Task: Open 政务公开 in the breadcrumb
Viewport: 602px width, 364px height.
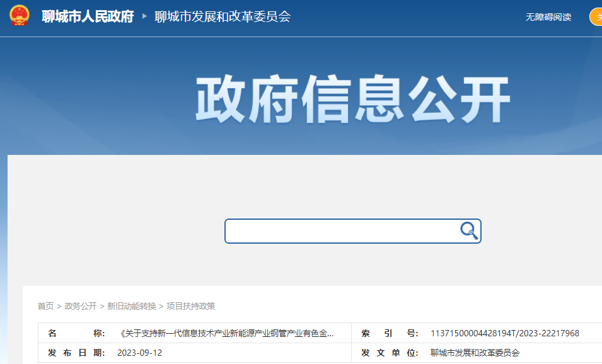Action: click(81, 306)
